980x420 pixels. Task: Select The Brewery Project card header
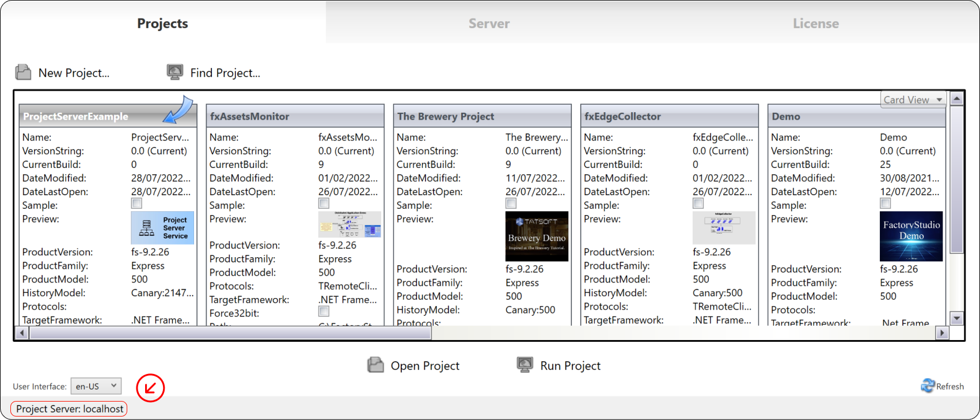[x=482, y=116]
